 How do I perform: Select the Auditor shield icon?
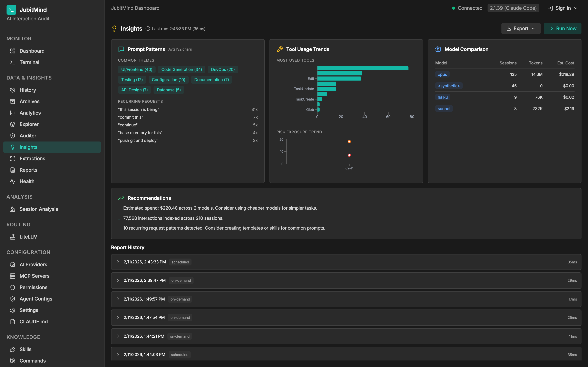tap(13, 135)
